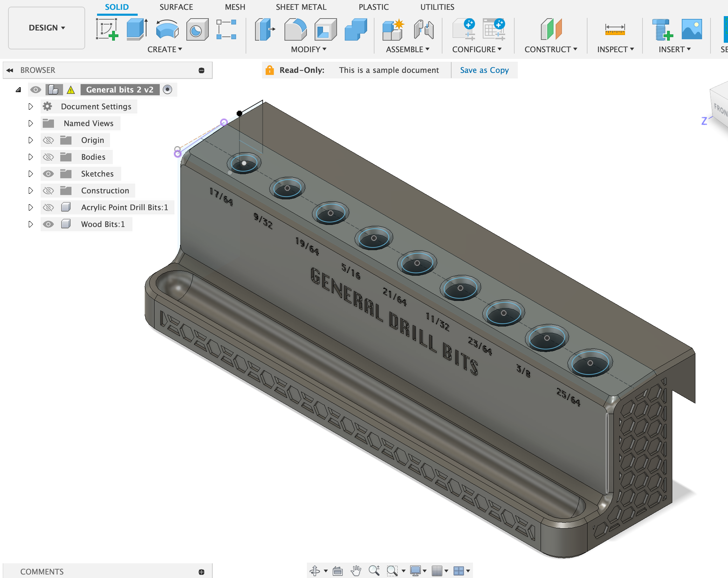Screen dimensions: 728x578
Task: Open the Viewports layout icon
Action: coord(459,571)
